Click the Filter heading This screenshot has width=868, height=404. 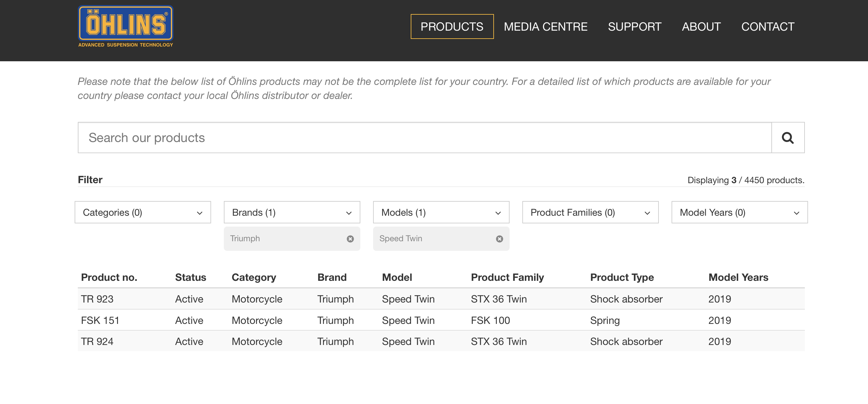tap(90, 180)
